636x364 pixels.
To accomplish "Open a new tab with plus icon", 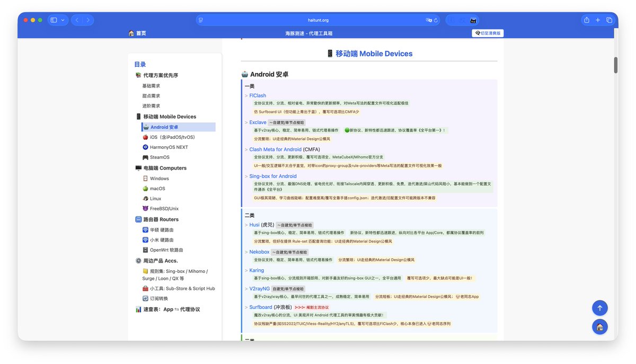I will pyautogui.click(x=598, y=20).
